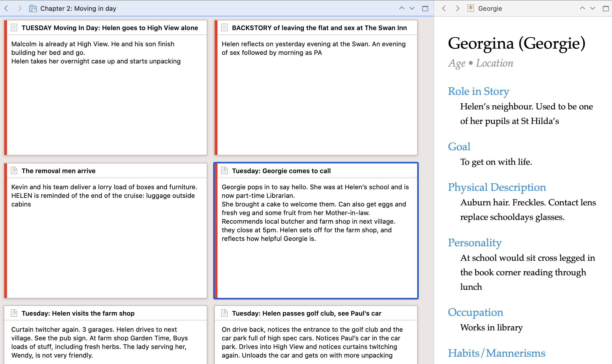Click document icon on The removal men arrive card
The width and height of the screenshot is (612, 364).
click(14, 170)
